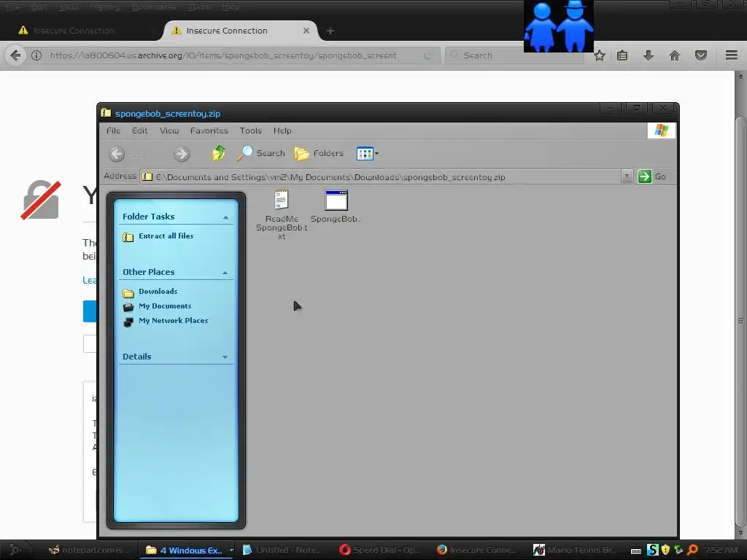The height and width of the screenshot is (560, 747).
Task: Open the Explorer Help menu
Action: [x=282, y=131]
